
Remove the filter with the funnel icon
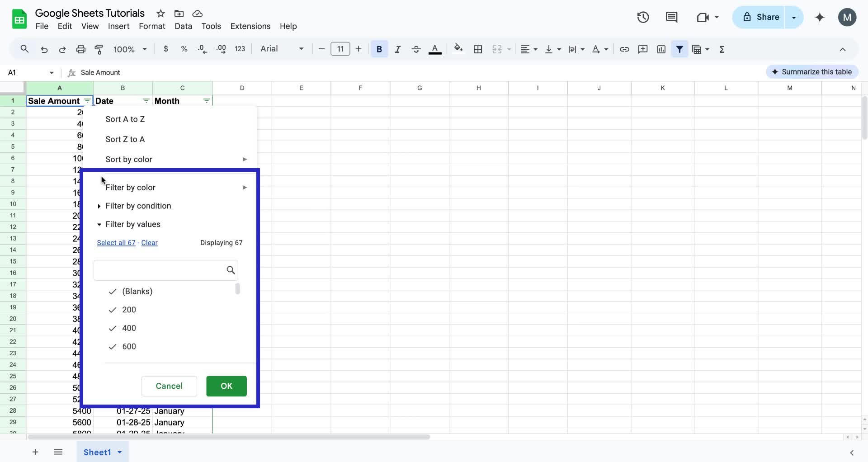coord(680,49)
